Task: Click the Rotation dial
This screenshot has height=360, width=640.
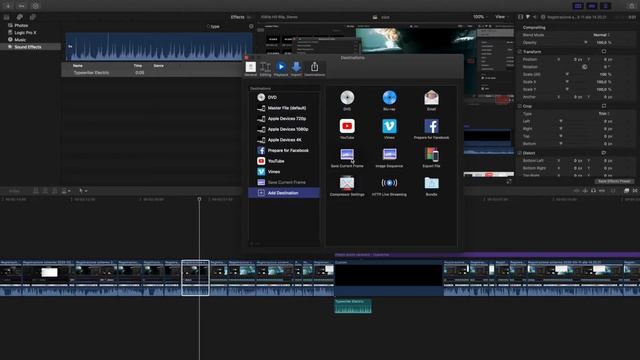Action: tap(584, 67)
